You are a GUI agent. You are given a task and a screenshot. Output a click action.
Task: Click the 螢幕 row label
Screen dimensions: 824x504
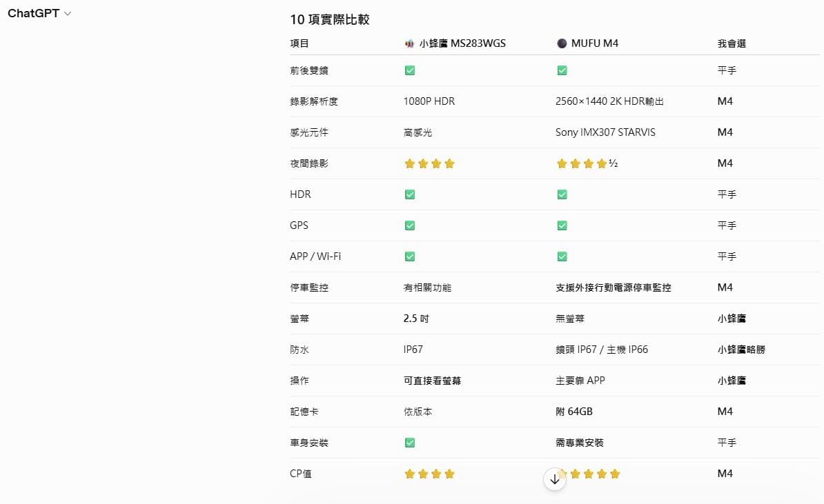click(x=299, y=318)
